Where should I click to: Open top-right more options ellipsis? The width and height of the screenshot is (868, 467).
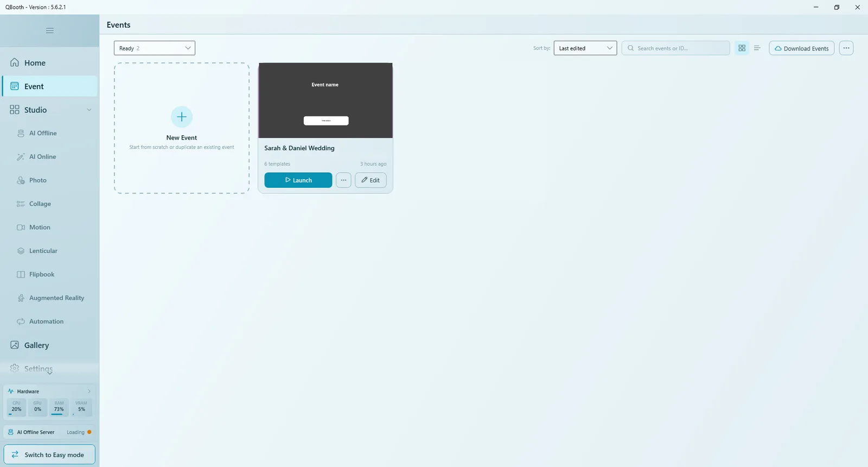(x=846, y=48)
